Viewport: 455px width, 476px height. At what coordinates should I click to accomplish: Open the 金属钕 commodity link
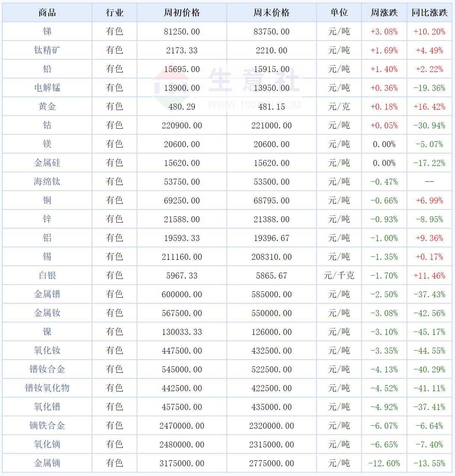click(x=47, y=313)
